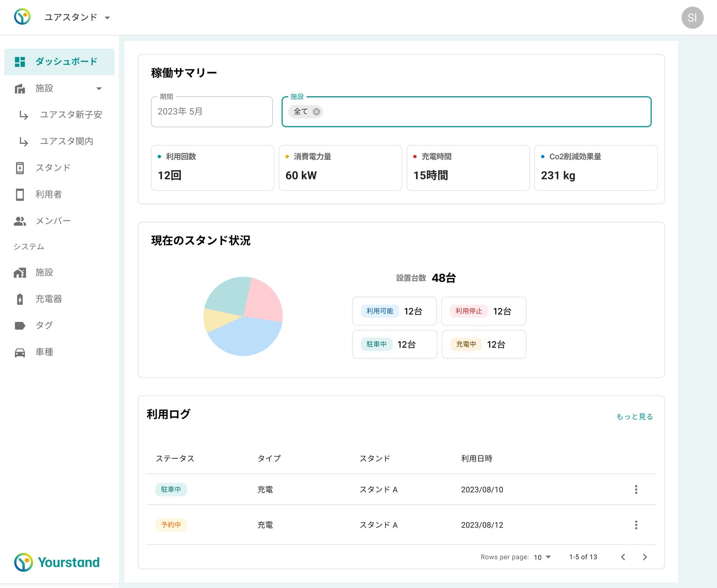Open the タグ tag icon

coord(20,326)
